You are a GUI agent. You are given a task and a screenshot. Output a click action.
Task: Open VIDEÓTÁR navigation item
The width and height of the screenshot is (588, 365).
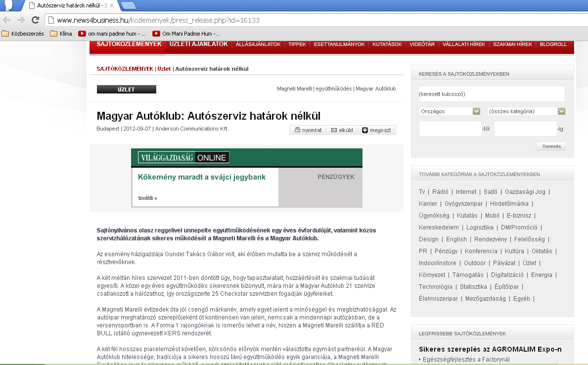[422, 45]
